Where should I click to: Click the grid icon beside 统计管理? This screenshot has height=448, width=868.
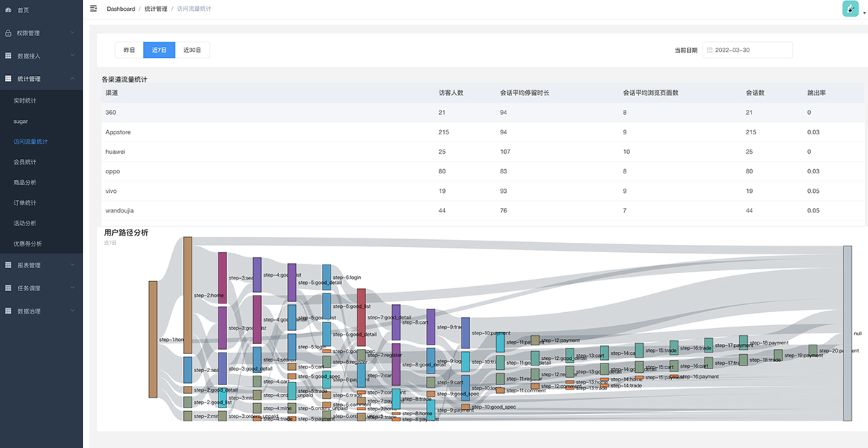[x=8, y=78]
